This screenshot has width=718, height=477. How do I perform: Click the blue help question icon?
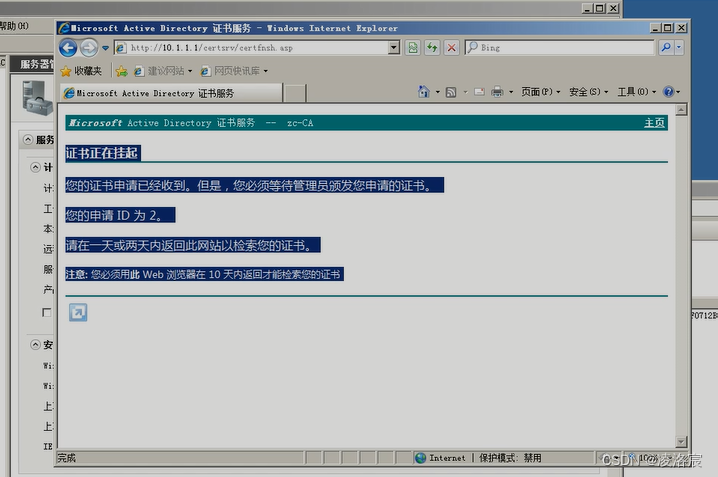669,92
